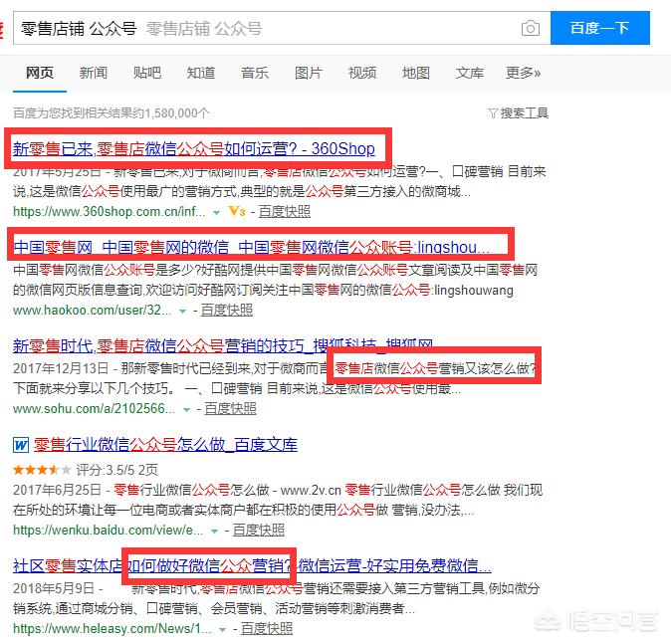Click the funnel icon beside 搜索工具

493,113
